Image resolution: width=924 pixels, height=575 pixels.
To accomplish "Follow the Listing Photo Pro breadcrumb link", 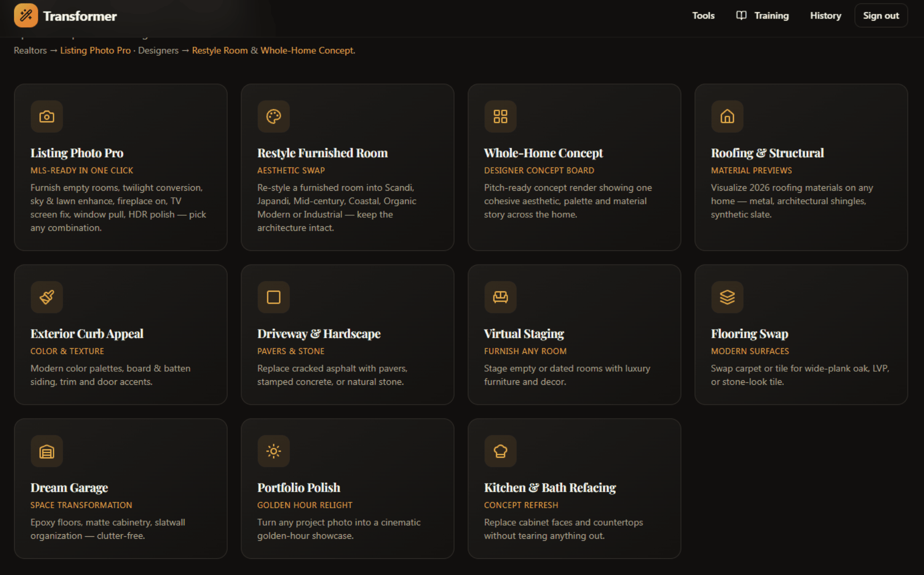I will point(96,50).
